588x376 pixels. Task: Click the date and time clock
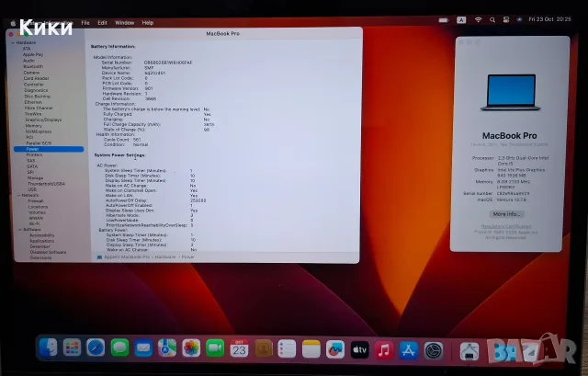549,19
